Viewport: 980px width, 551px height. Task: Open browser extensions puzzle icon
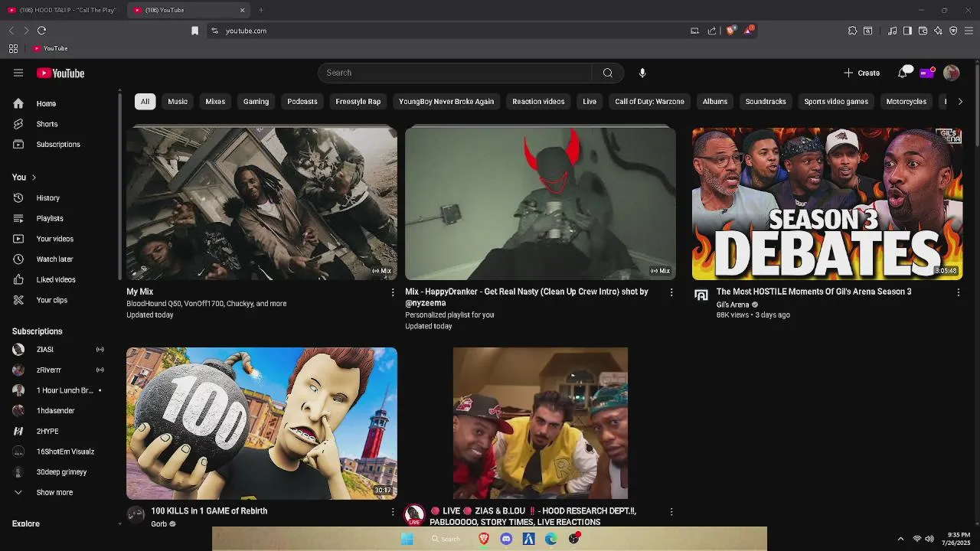[852, 31]
